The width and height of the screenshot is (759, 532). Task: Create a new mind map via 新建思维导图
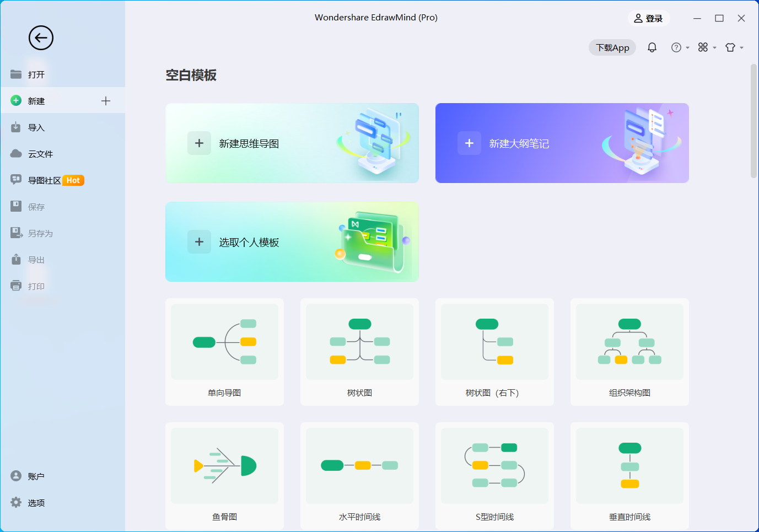click(292, 143)
